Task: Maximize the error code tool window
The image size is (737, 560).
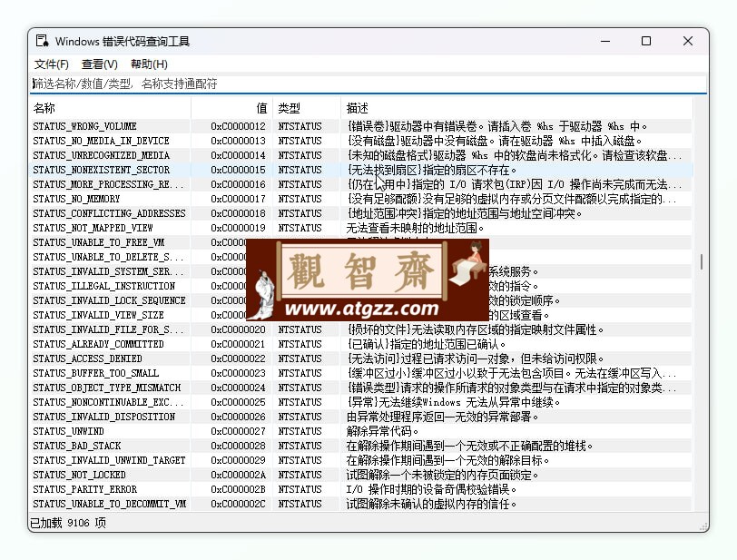Action: click(x=646, y=41)
